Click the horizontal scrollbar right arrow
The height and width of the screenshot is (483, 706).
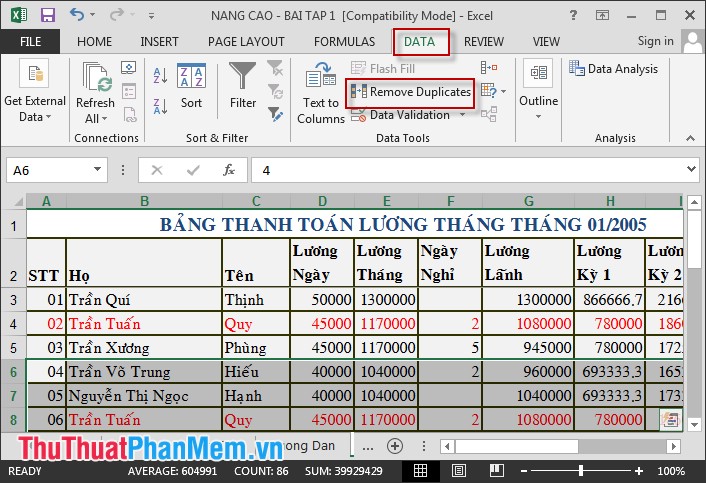[674, 447]
